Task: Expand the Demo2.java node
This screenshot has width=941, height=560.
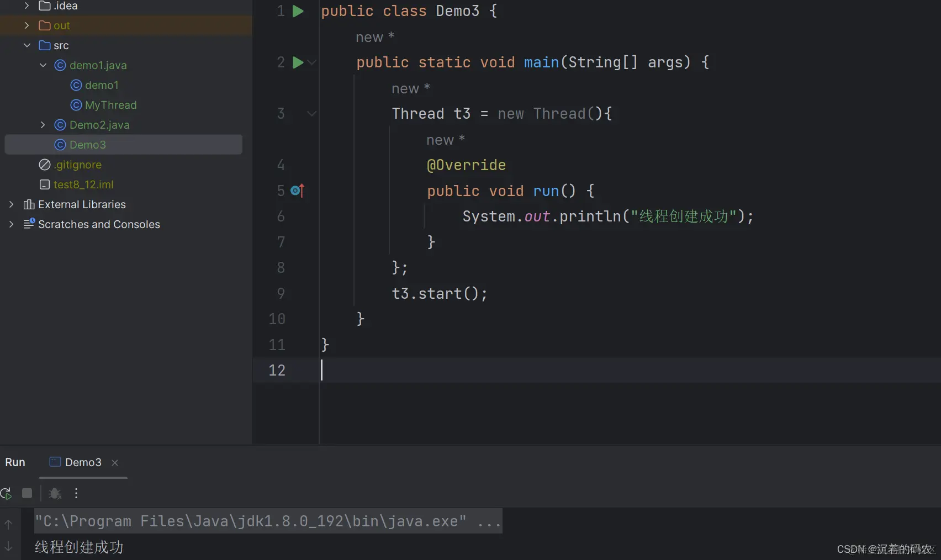Action: [43, 125]
